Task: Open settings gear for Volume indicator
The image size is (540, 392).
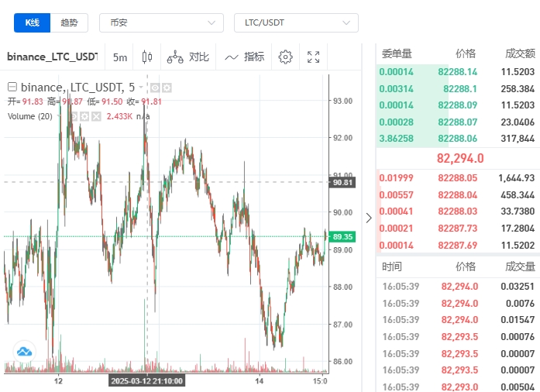Action: click(x=84, y=116)
